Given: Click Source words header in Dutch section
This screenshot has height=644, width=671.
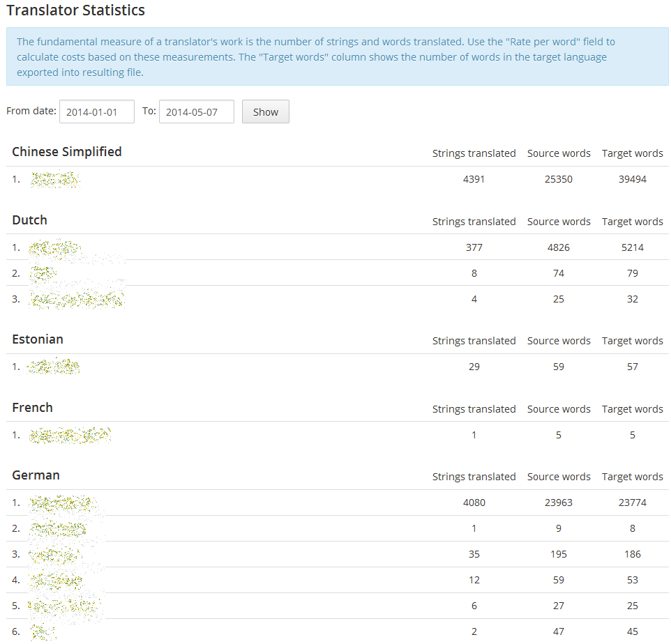Looking at the screenshot, I should [559, 222].
